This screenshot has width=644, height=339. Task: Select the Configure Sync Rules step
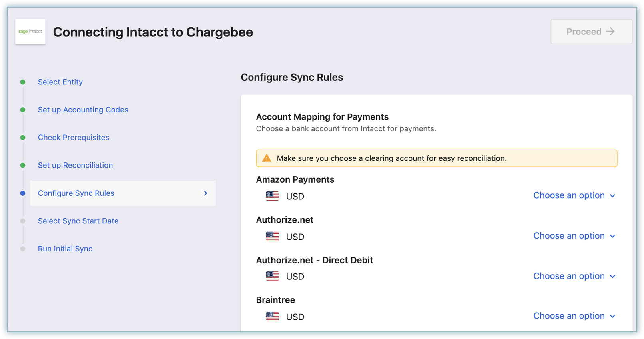click(123, 193)
